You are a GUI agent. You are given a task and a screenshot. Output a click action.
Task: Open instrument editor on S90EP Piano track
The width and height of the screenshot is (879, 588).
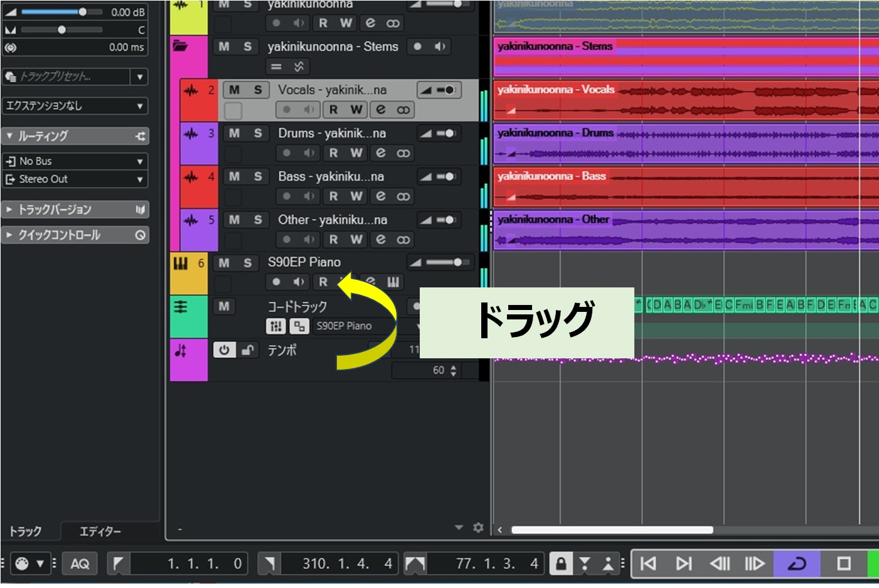(393, 282)
